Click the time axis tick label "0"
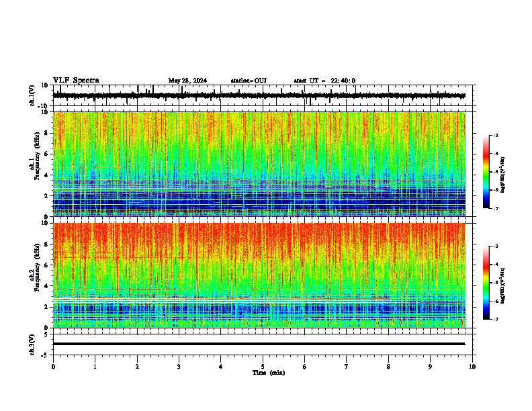 [53, 367]
